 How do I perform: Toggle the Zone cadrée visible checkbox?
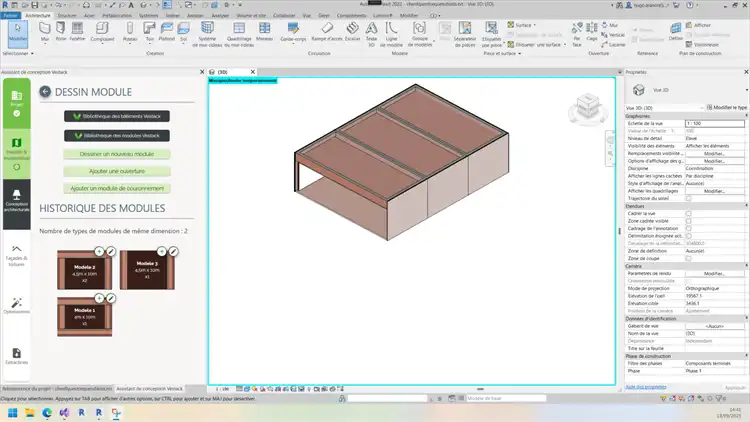point(688,221)
